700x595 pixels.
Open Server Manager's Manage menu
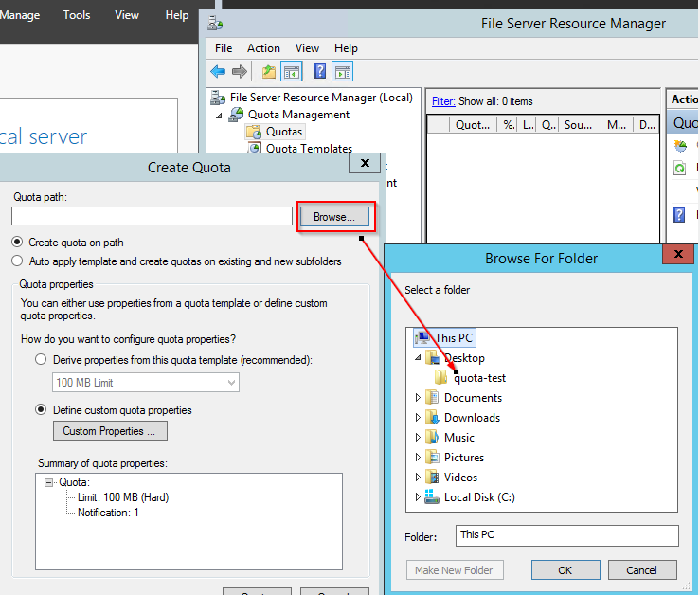(x=20, y=15)
